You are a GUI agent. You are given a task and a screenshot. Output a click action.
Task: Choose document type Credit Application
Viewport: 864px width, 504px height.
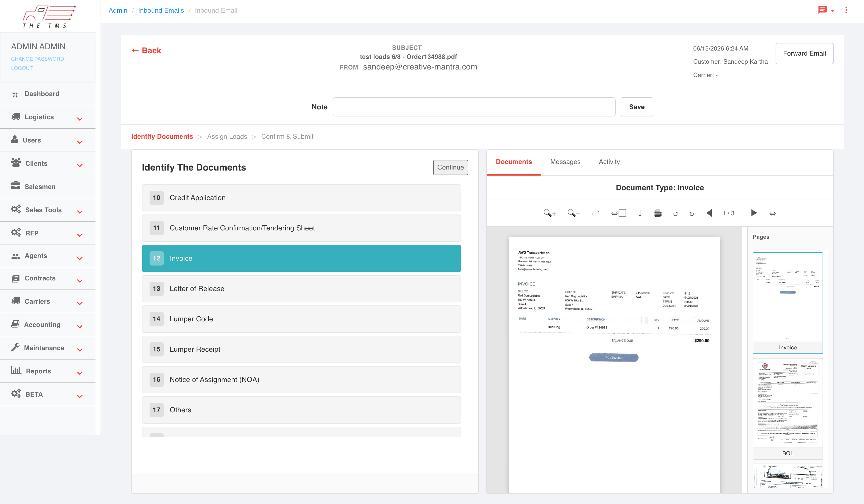click(x=301, y=198)
